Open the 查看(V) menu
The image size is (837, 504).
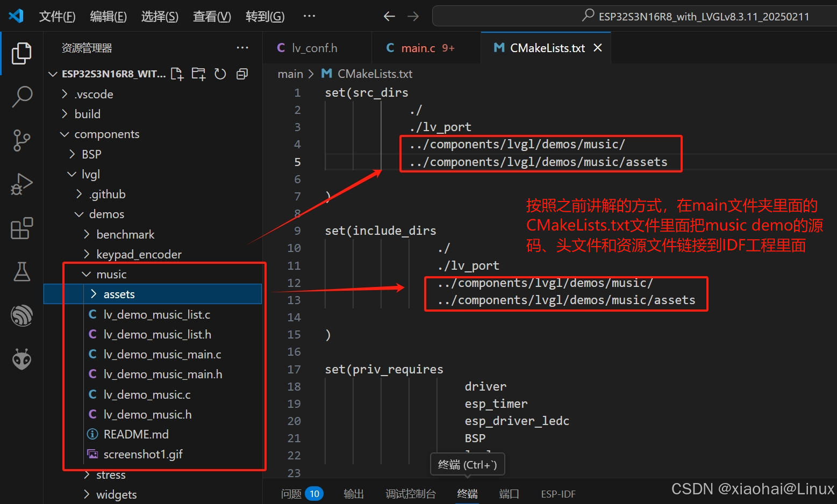(212, 17)
